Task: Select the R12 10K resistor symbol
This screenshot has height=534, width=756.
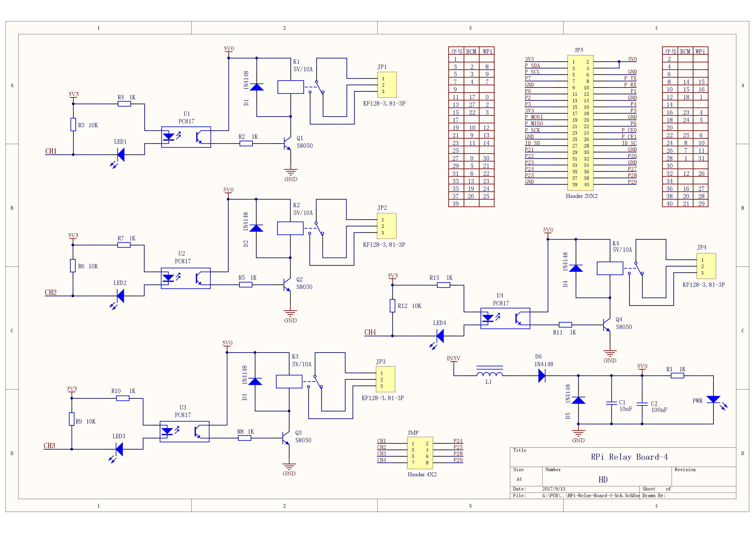Action: (x=393, y=306)
